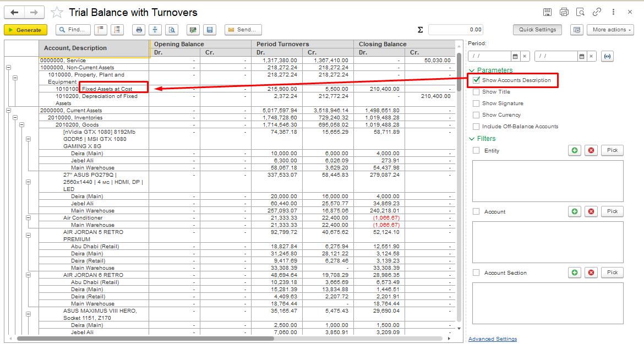Open the three-dot menu in title bar

[613, 12]
